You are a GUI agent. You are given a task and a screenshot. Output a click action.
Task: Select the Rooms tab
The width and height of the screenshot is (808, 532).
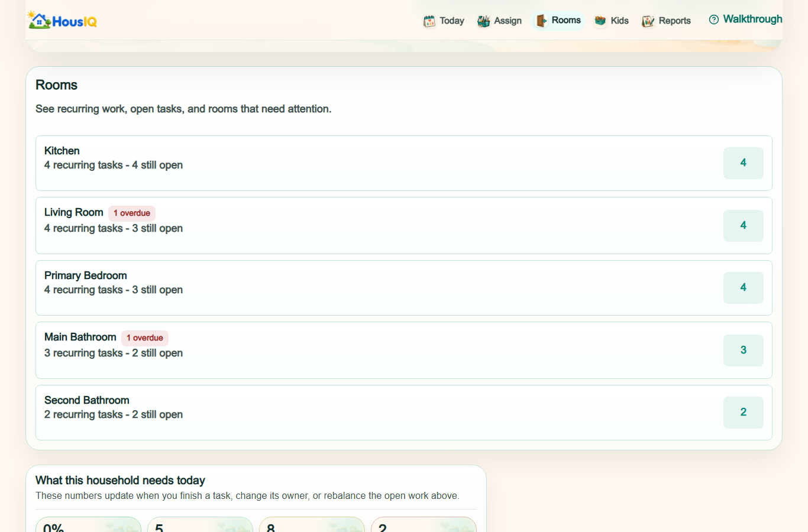pyautogui.click(x=558, y=21)
